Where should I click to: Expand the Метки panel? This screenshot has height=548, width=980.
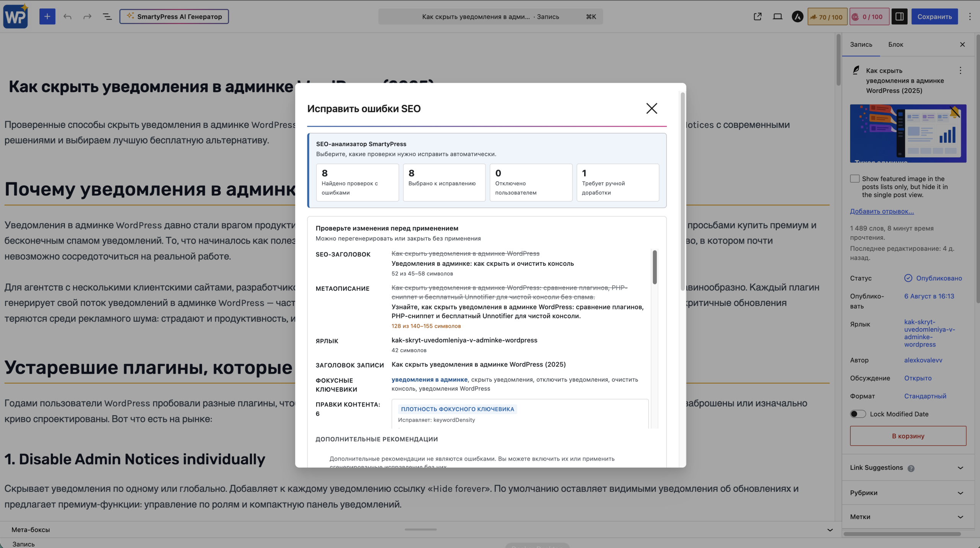(908, 517)
